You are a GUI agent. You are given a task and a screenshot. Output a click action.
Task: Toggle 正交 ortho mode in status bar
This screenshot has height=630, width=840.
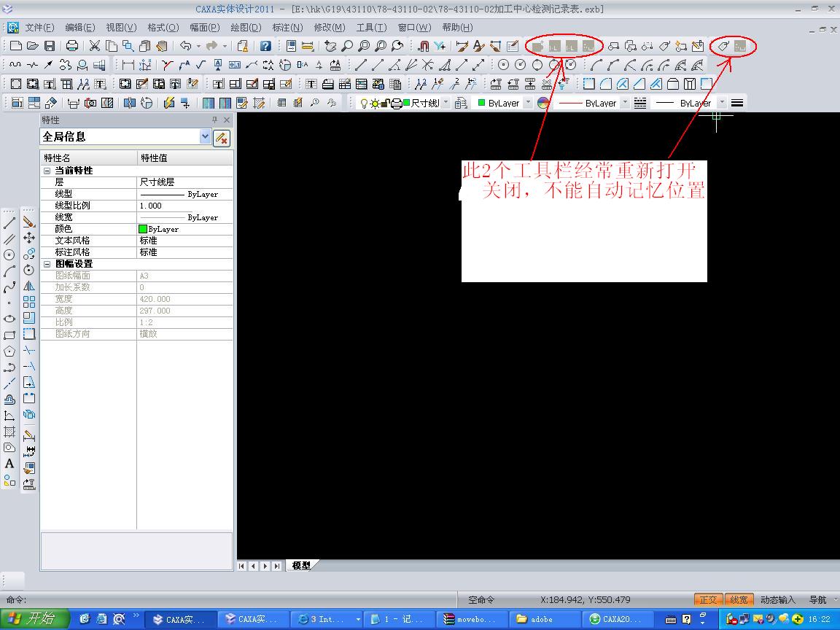[x=708, y=599]
